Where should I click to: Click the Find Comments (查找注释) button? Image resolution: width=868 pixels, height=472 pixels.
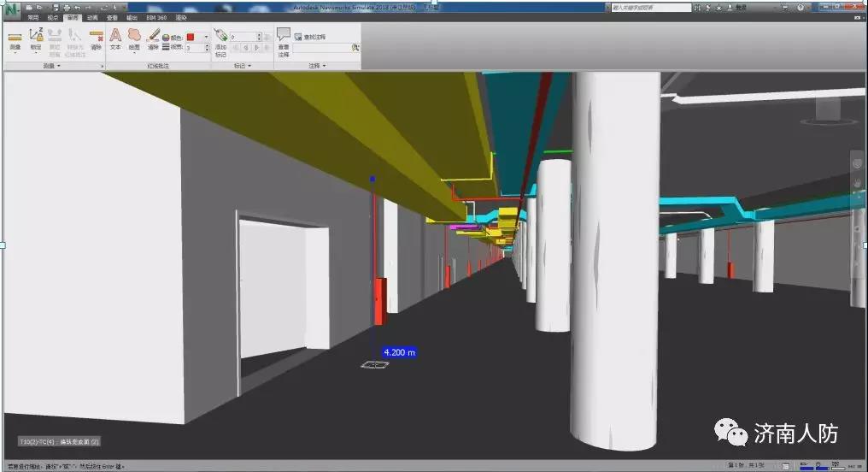point(309,37)
